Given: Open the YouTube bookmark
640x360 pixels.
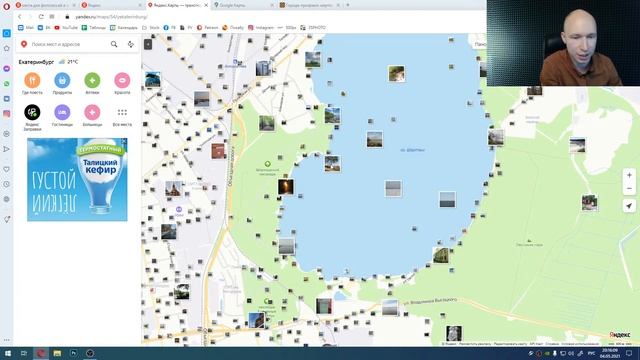Looking at the screenshot, I should (x=66, y=28).
